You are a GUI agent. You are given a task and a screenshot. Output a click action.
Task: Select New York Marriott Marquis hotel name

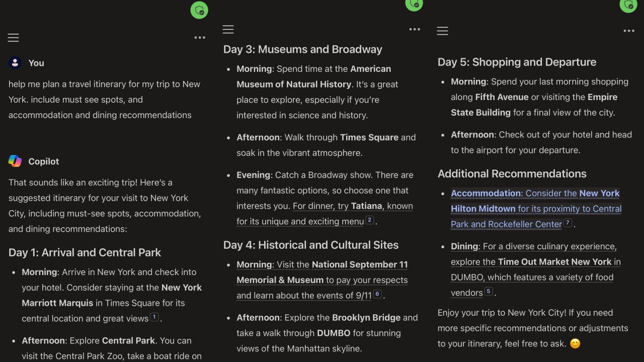(112, 295)
